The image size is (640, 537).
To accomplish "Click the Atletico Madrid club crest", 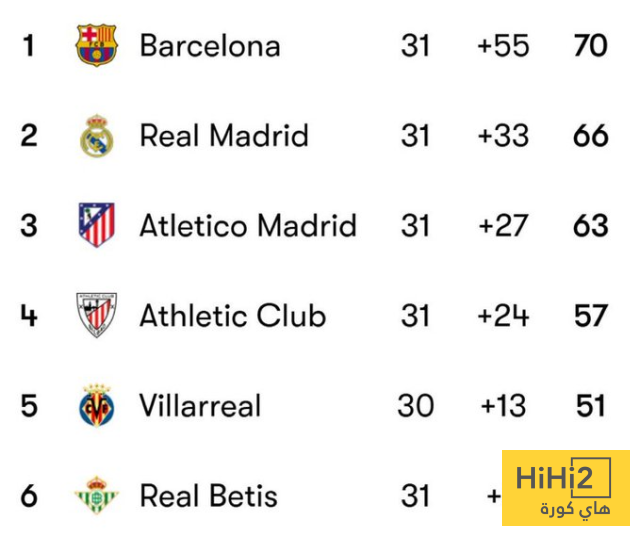I will 96,225.
